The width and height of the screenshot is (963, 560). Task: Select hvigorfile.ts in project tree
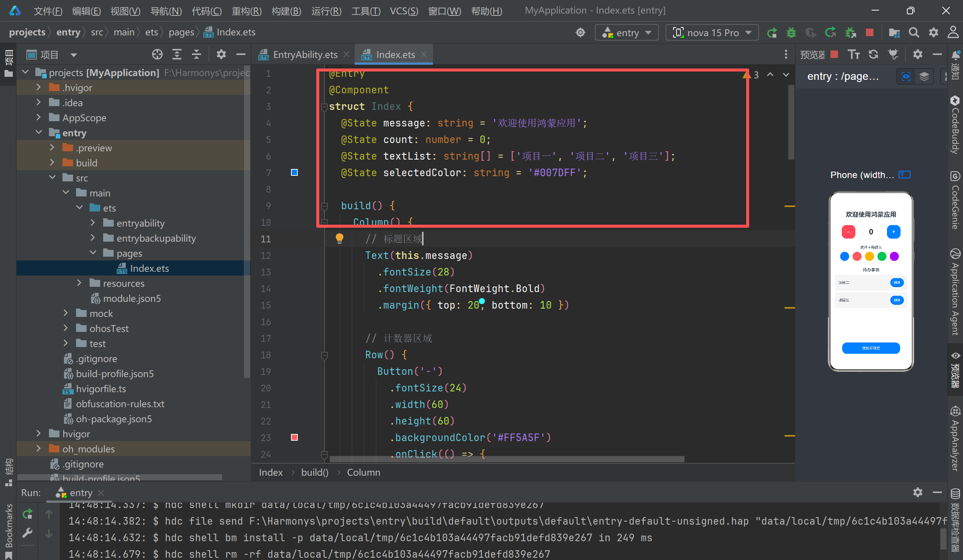click(101, 388)
